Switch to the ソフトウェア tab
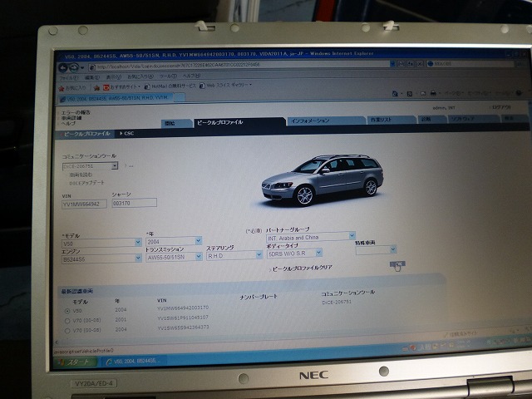This screenshot has width=532, height=399. (x=473, y=119)
